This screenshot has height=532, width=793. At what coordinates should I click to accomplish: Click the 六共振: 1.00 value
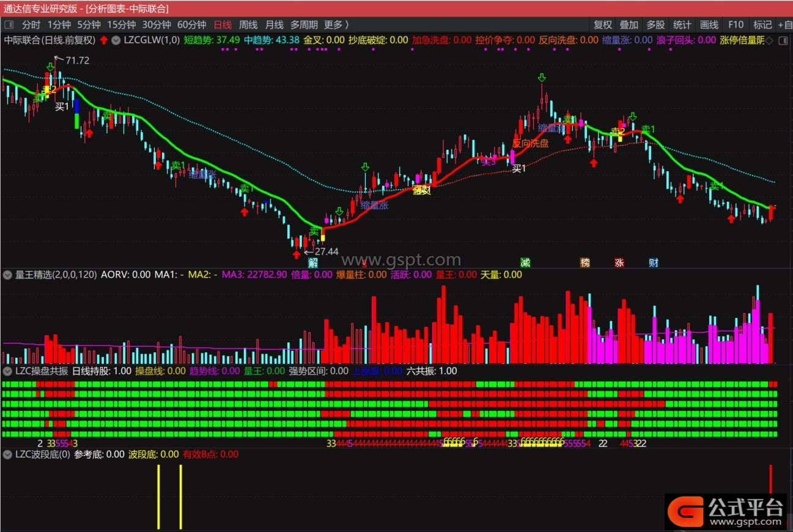coord(432,371)
